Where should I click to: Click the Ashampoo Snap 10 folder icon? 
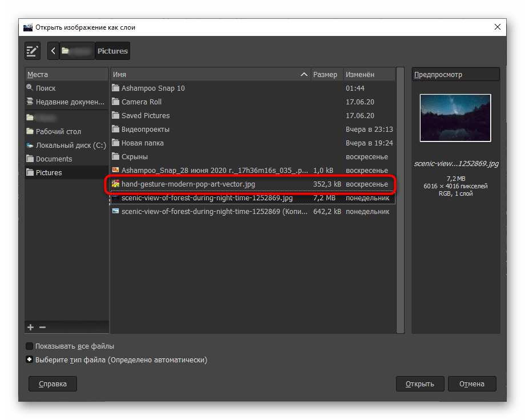coord(115,88)
